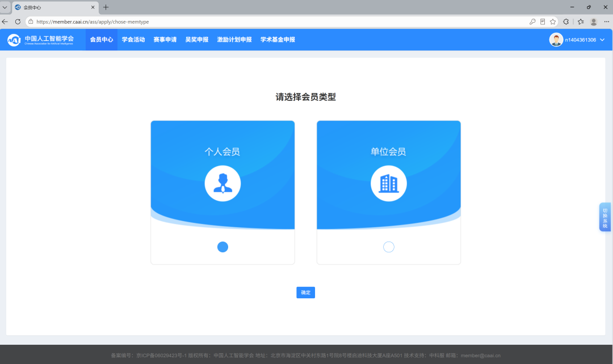
Task: Click the 切换系统 side button
Action: [605, 217]
